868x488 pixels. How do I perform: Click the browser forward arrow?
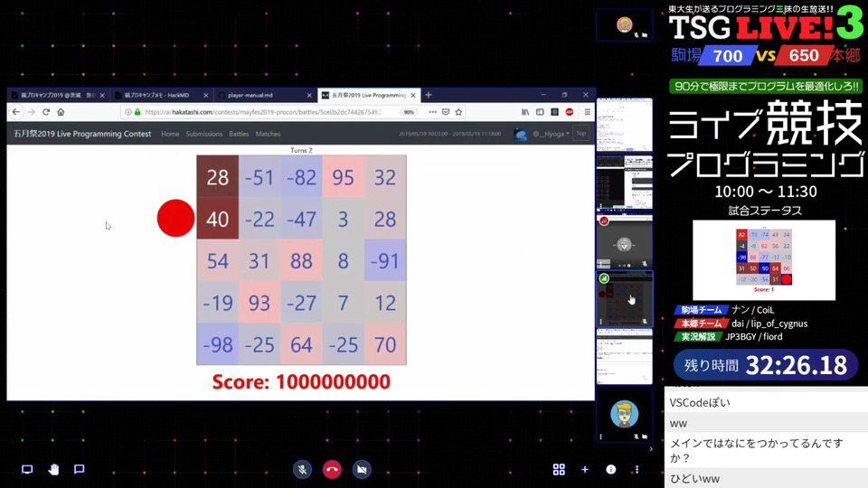click(x=31, y=112)
